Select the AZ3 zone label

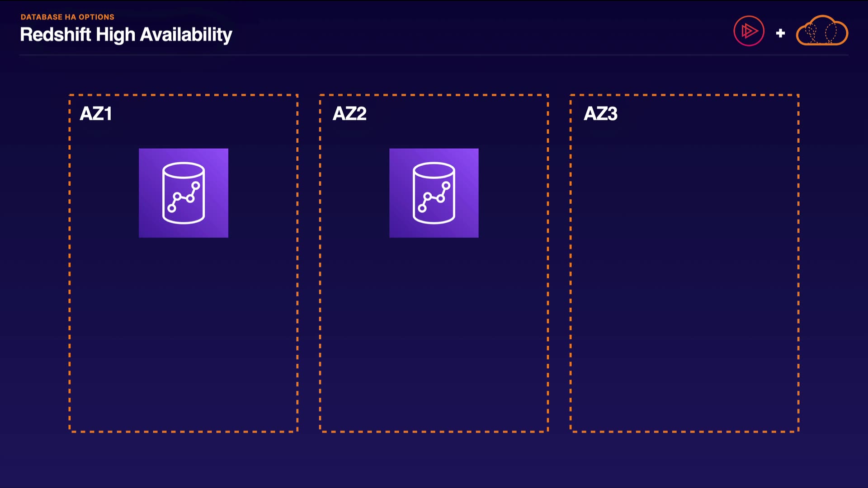[x=600, y=113]
